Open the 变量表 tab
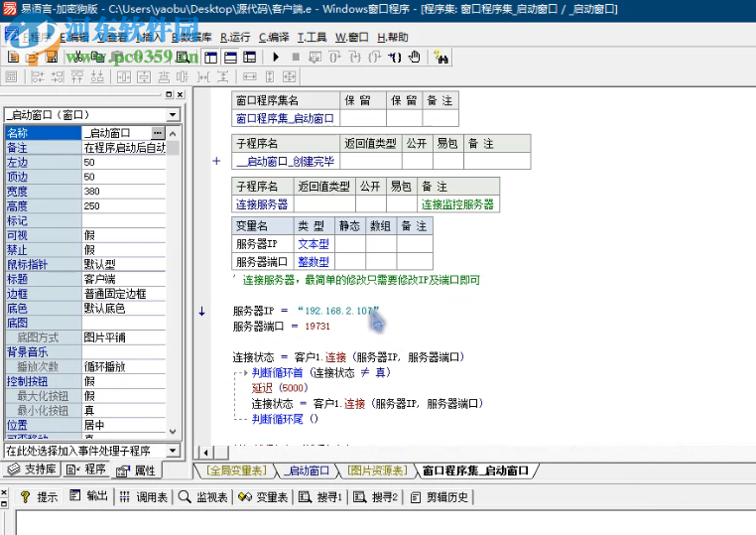The height and width of the screenshot is (535, 756). tap(263, 497)
